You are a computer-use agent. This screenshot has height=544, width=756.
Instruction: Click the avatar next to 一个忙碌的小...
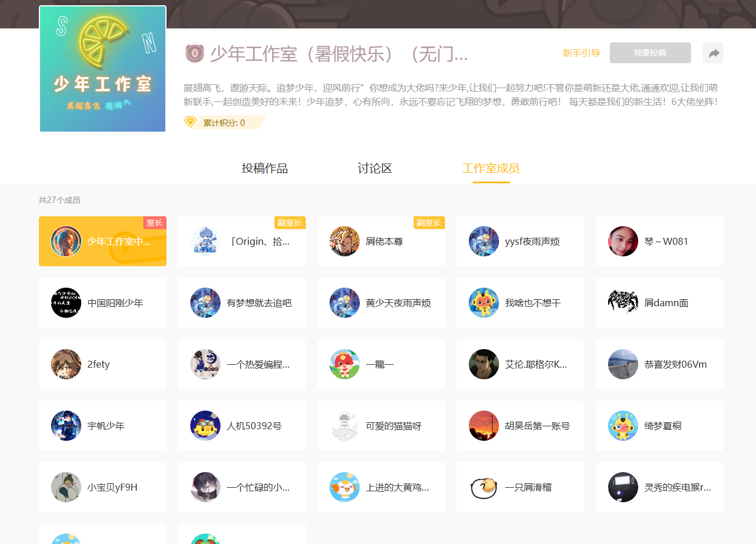click(x=205, y=487)
